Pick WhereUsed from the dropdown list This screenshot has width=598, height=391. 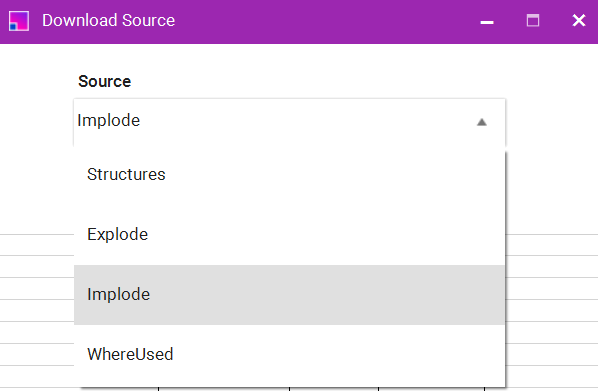pos(289,354)
